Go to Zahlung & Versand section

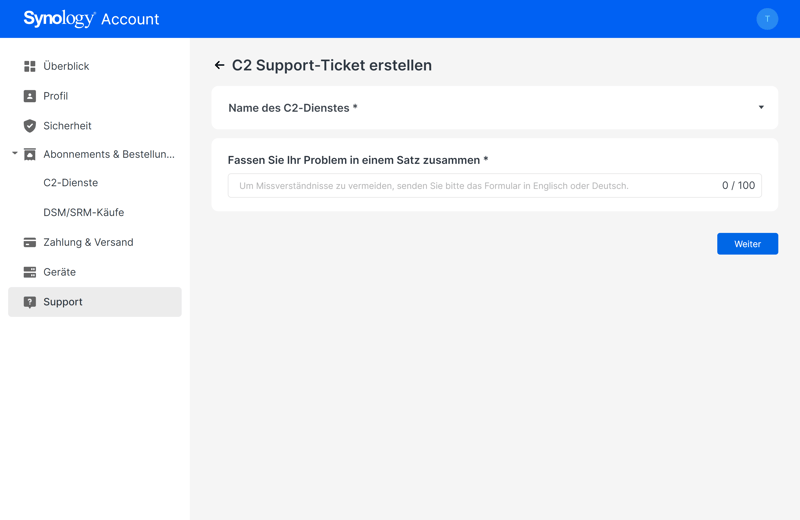88,242
